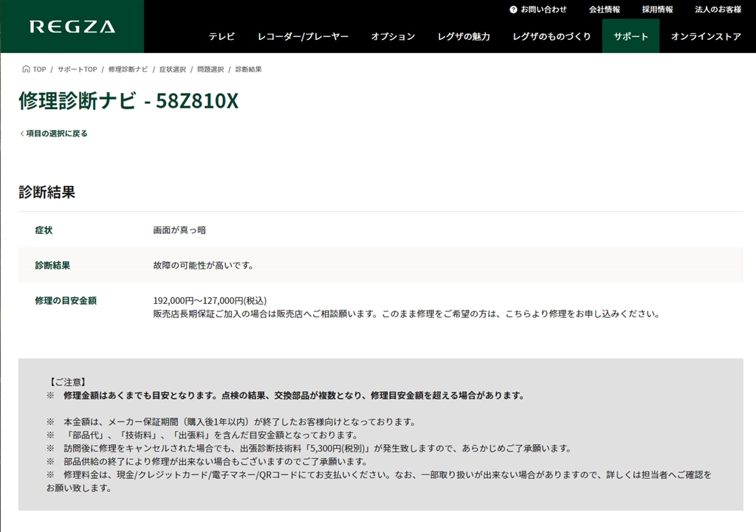Click 修理の目安金額 label
756x532 pixels.
(66, 301)
